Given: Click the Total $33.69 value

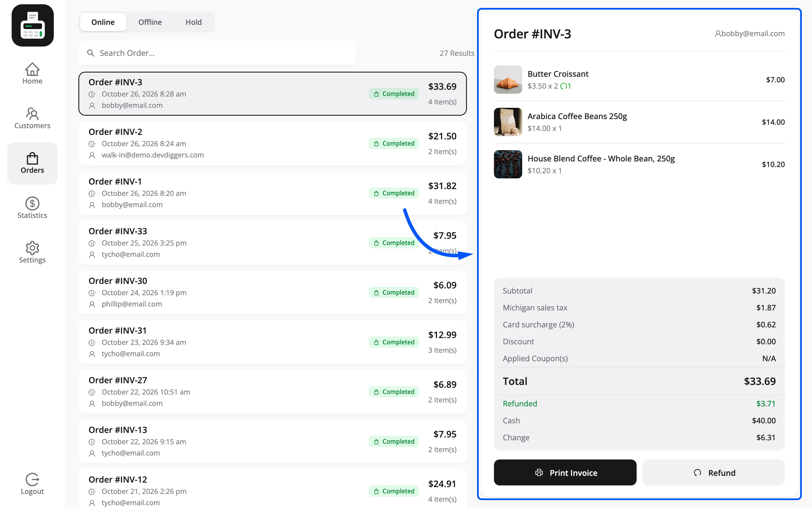Looking at the screenshot, I should tap(760, 381).
